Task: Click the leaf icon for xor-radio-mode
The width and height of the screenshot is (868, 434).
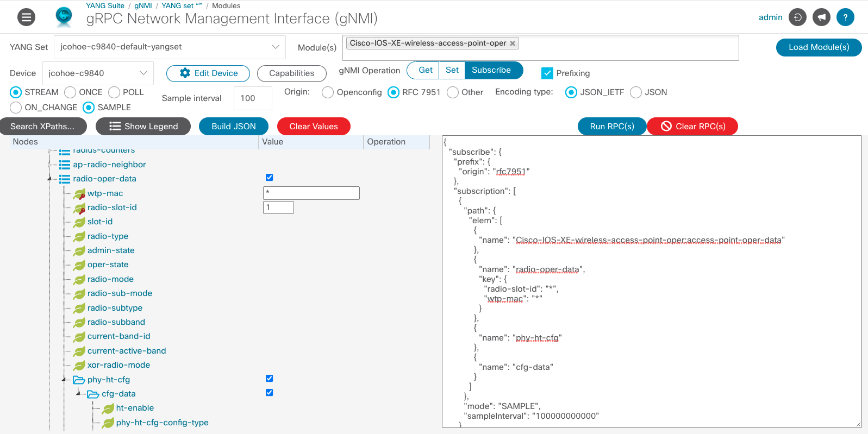Action: 79,366
